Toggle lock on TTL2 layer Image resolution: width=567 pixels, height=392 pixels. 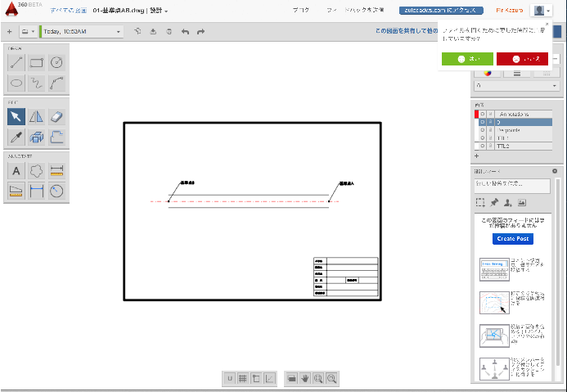(490, 146)
